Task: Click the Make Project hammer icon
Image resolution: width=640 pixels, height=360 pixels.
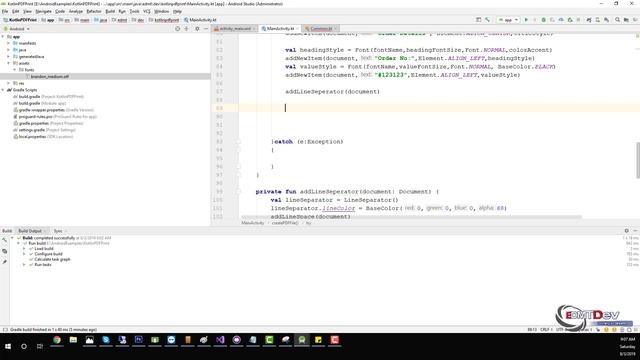Action: [x=487, y=20]
